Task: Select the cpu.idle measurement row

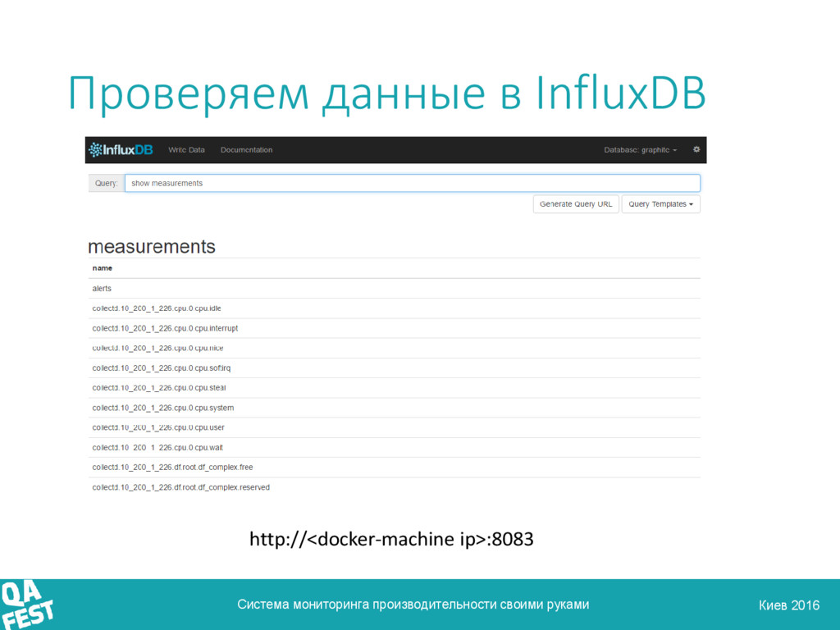Action: pyautogui.click(x=395, y=308)
